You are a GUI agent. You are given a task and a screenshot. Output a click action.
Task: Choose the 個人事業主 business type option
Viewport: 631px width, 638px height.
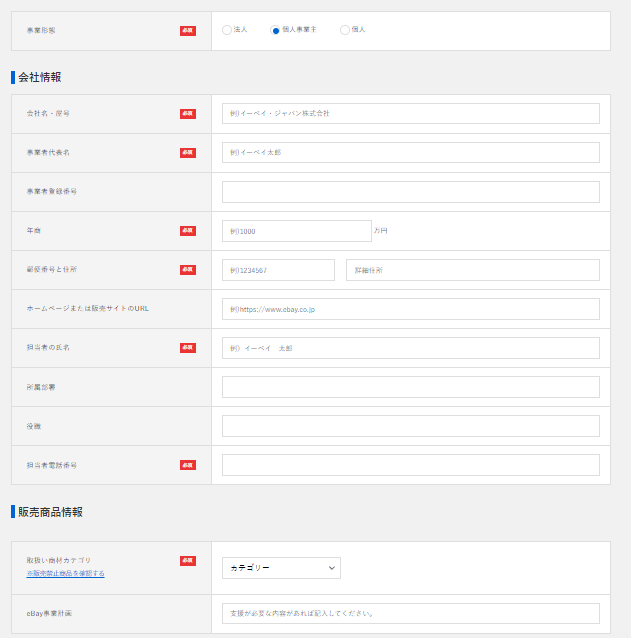pyautogui.click(x=276, y=30)
